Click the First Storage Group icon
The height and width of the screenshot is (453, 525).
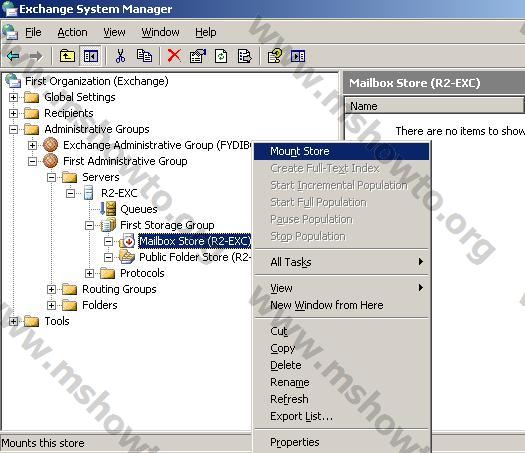point(108,225)
